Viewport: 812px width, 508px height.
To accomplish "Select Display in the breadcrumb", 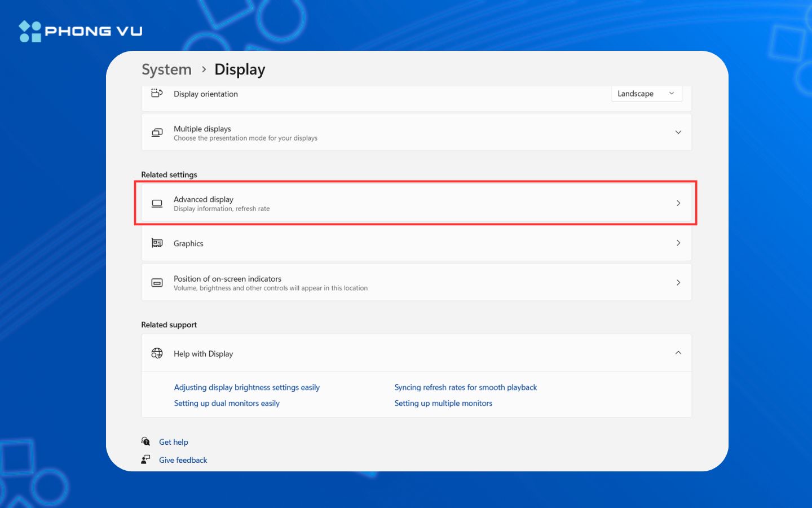I will tap(239, 69).
